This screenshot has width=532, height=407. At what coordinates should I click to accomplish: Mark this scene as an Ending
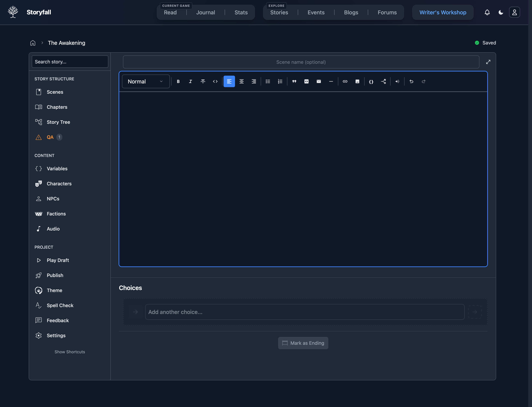[303, 343]
